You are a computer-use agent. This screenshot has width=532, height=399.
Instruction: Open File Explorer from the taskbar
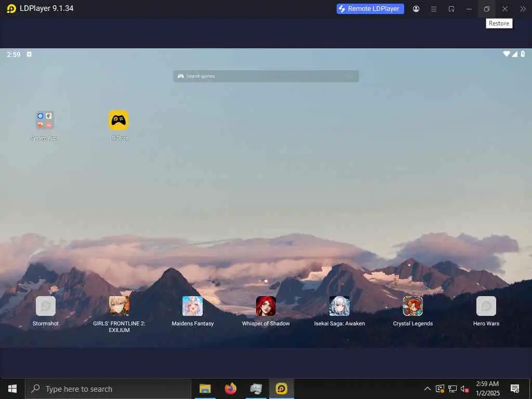click(205, 389)
